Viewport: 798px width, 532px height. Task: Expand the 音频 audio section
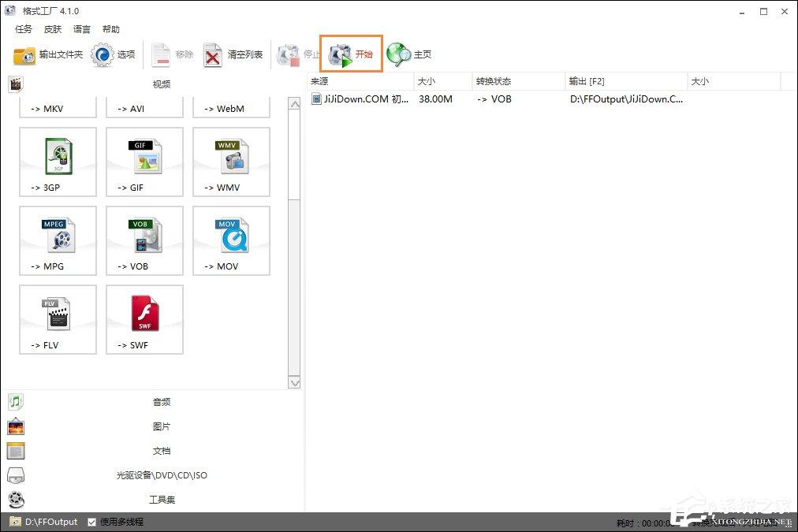(162, 402)
